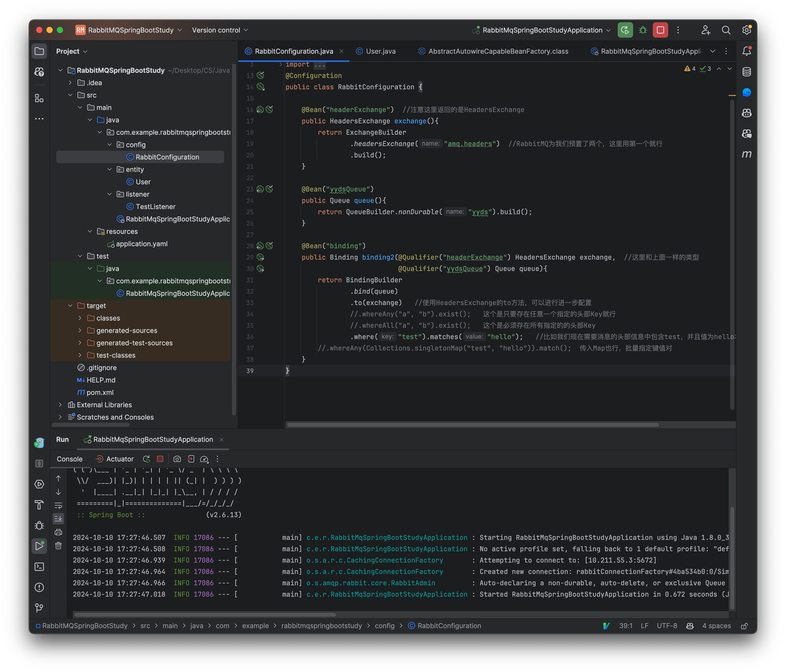The width and height of the screenshot is (786, 672).
Task: Expand the External Libraries node
Action: click(60, 405)
